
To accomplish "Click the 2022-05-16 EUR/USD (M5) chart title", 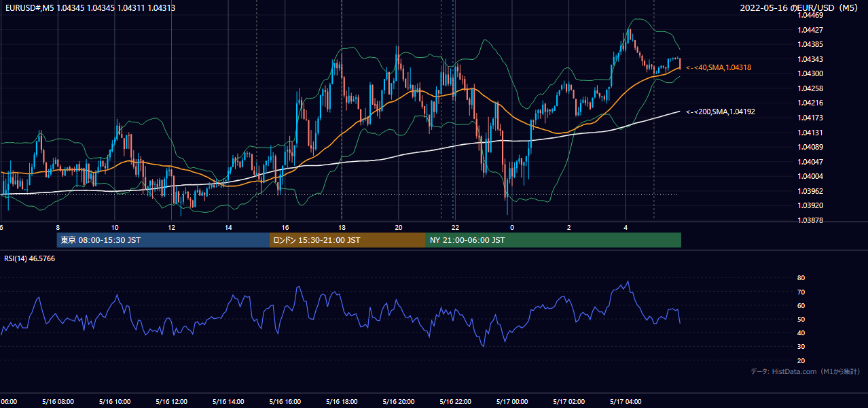I will coord(799,8).
